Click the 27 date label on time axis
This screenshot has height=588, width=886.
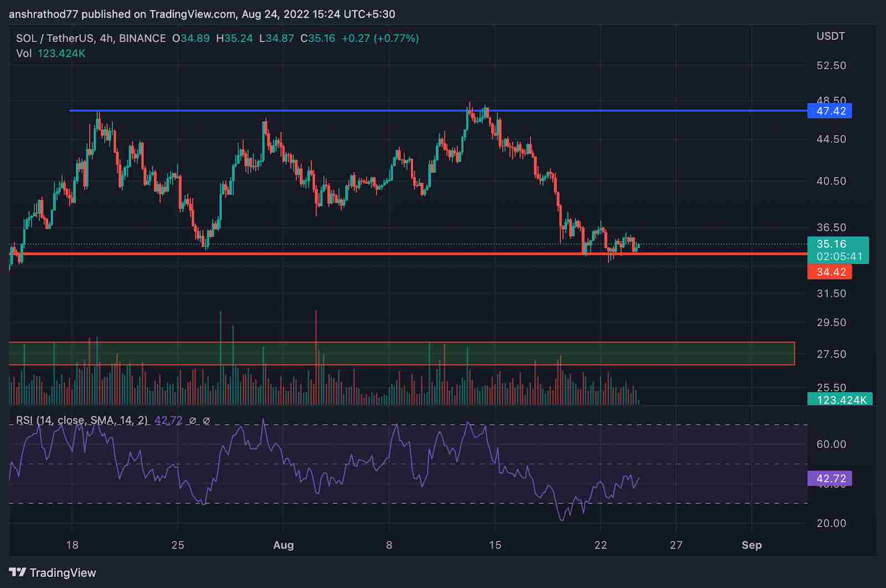point(676,545)
